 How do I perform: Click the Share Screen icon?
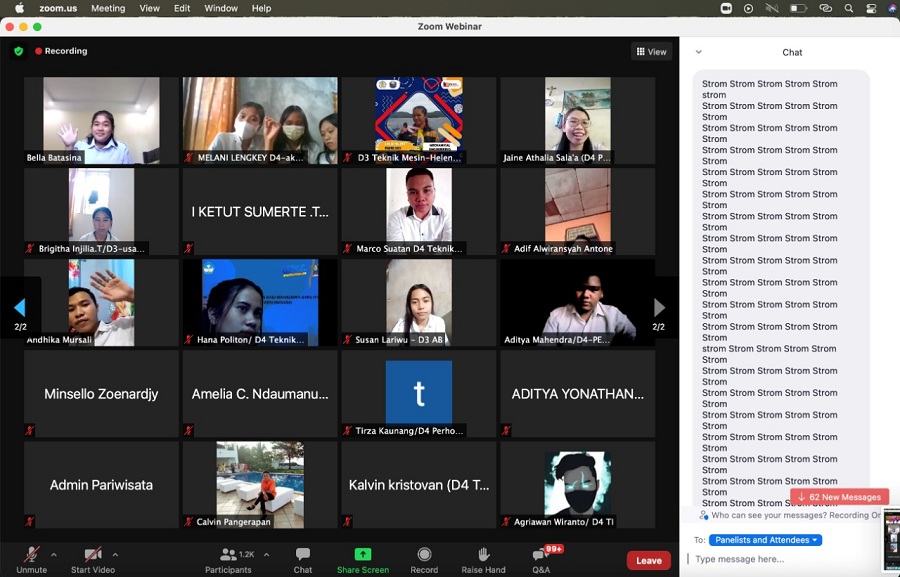pos(362,555)
